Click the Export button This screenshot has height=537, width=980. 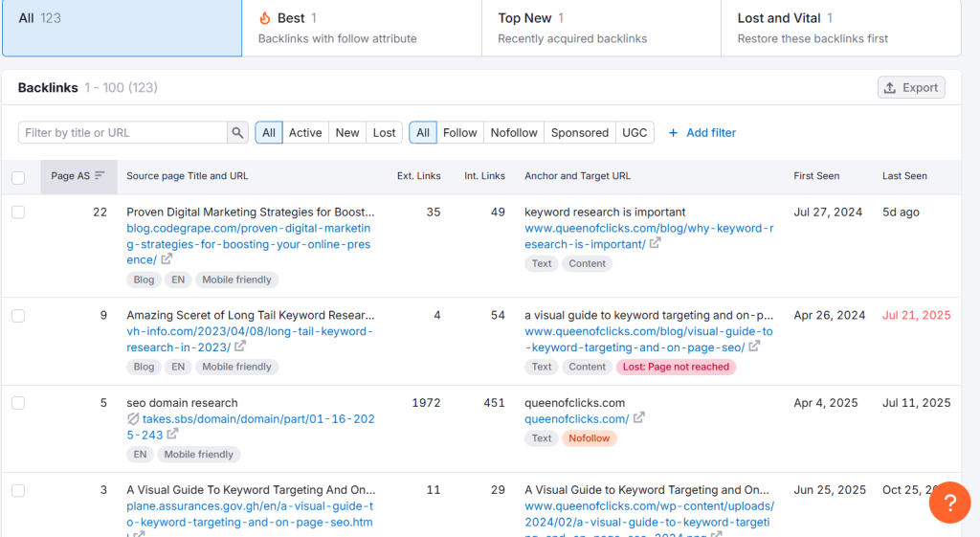911,87
